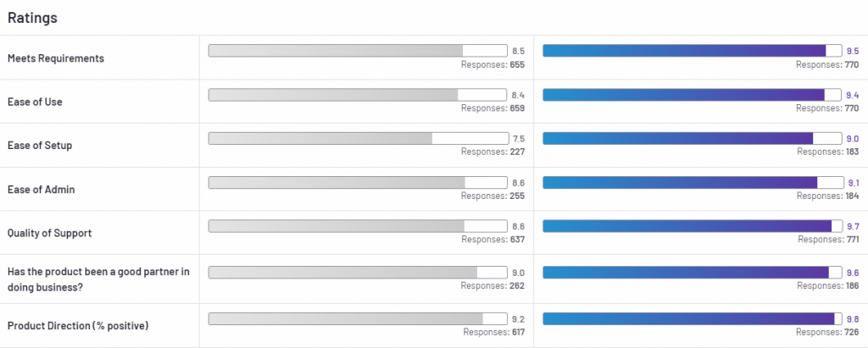The height and width of the screenshot is (348, 868).
Task: Click the Meets Requirements row label
Action: pyautogui.click(x=56, y=58)
